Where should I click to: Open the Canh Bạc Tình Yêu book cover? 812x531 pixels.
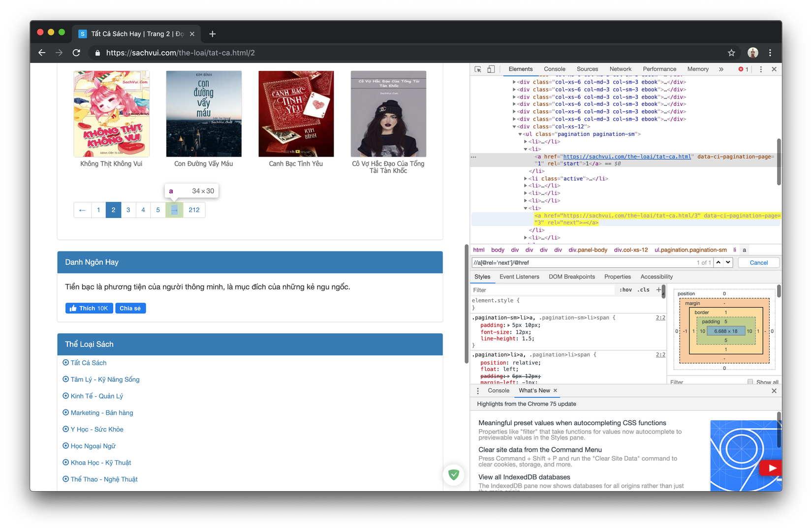tap(296, 114)
